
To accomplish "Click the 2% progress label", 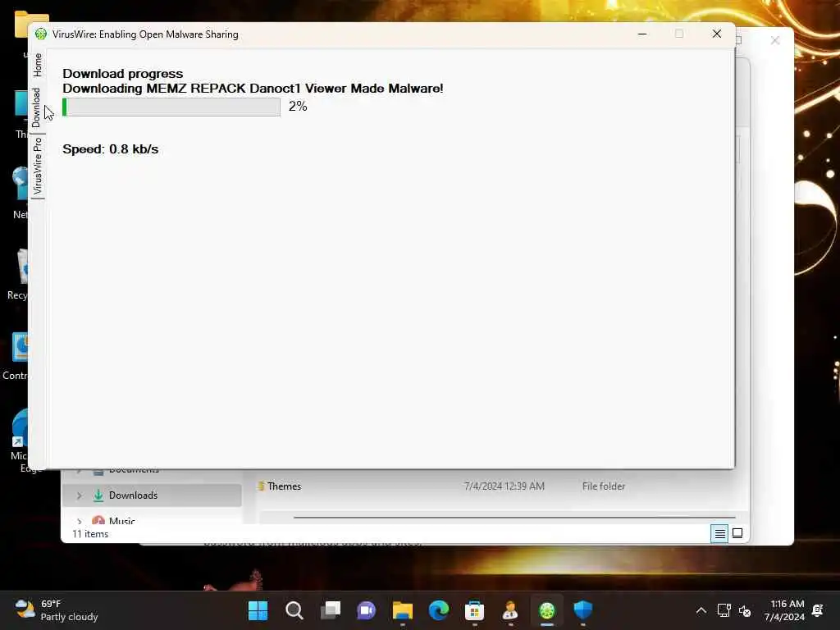I will pyautogui.click(x=298, y=106).
